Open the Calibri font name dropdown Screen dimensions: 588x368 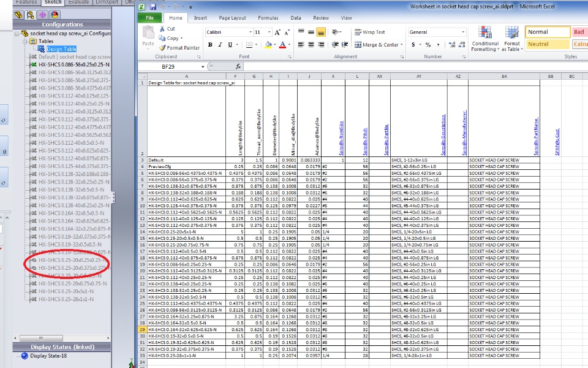[x=251, y=33]
